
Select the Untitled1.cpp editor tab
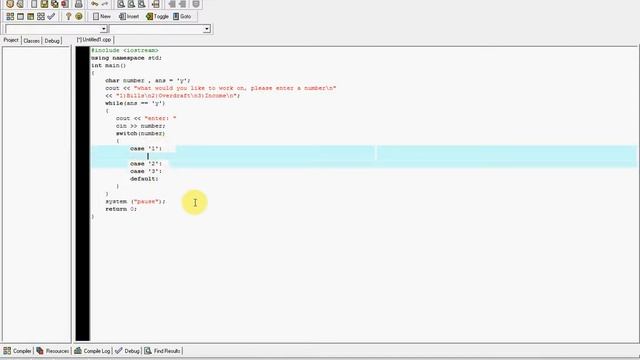point(94,40)
